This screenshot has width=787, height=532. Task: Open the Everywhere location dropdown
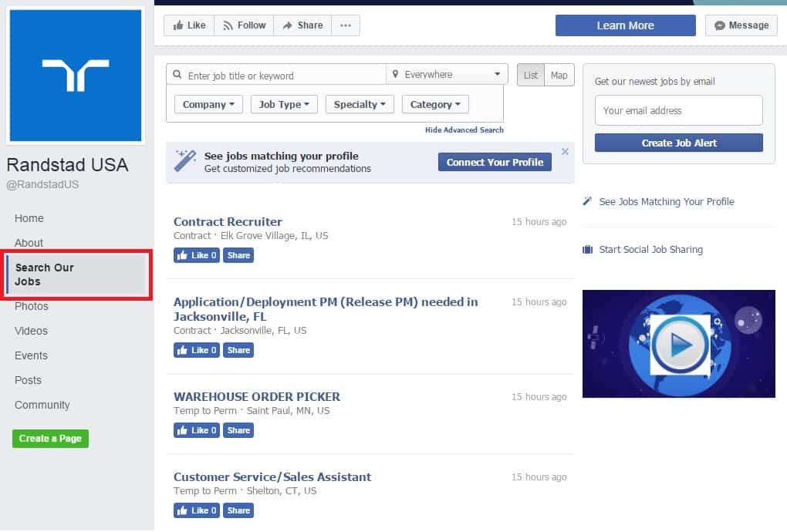click(x=447, y=75)
